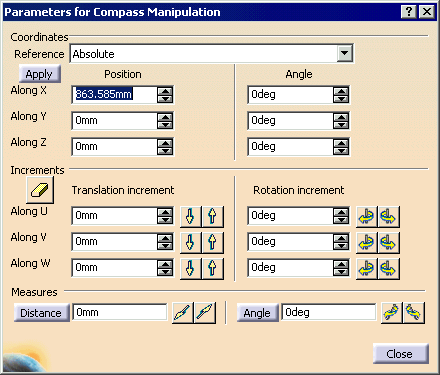Increase Along Z angle with up spinner
The height and width of the screenshot is (375, 440).
pyautogui.click(x=341, y=143)
